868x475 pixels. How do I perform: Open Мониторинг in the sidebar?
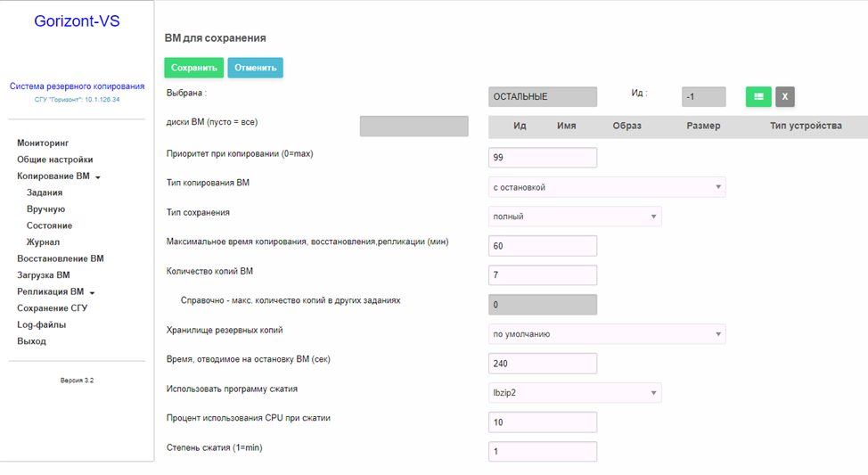point(43,143)
